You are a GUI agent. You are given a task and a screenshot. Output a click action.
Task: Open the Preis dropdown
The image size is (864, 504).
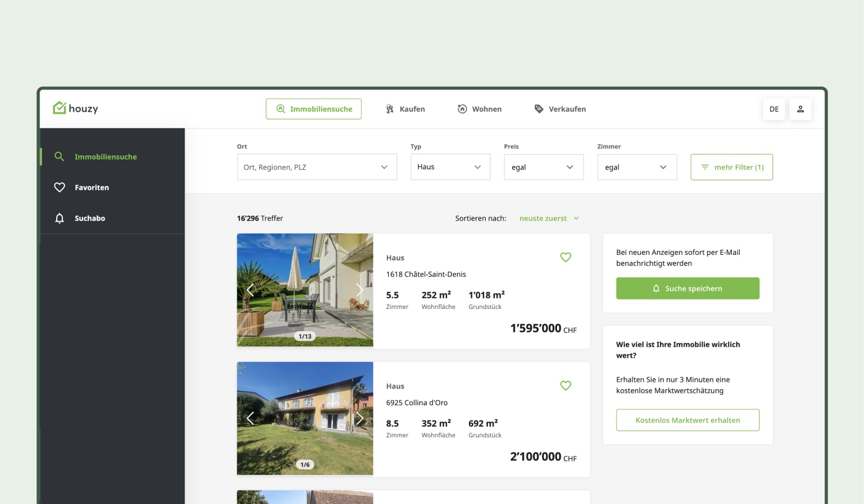point(544,167)
